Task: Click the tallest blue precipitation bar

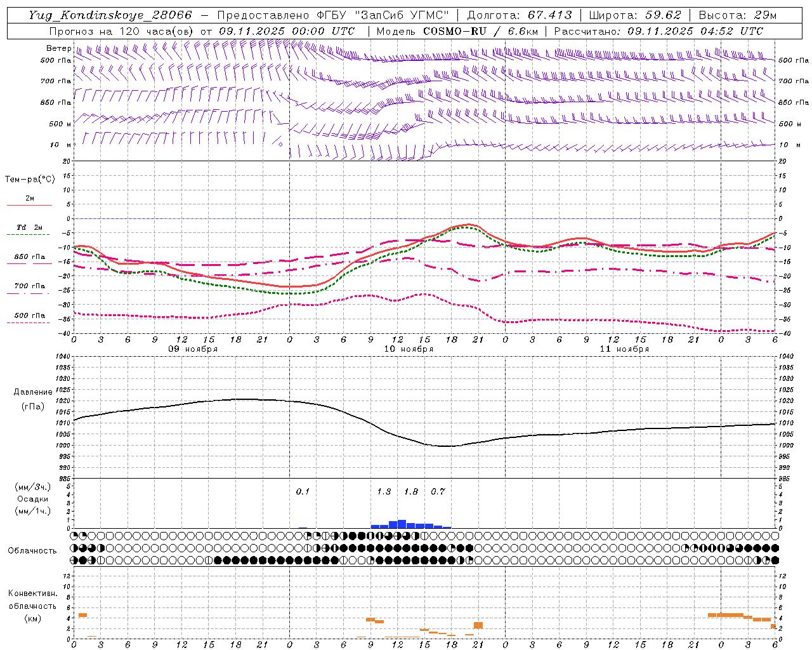Action: (x=402, y=524)
